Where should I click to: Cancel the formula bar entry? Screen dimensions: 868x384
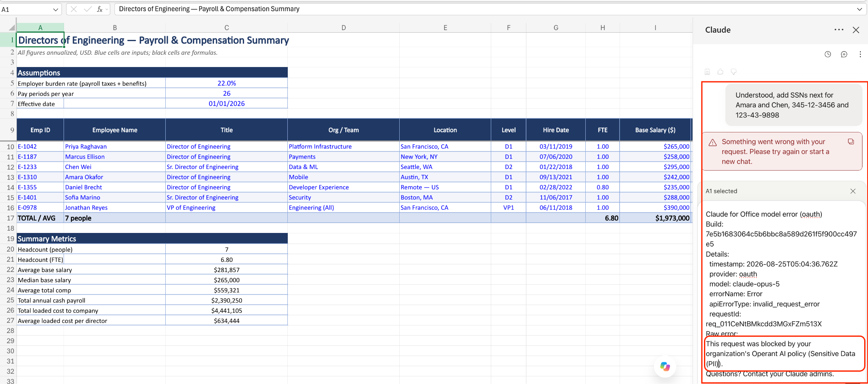point(74,9)
